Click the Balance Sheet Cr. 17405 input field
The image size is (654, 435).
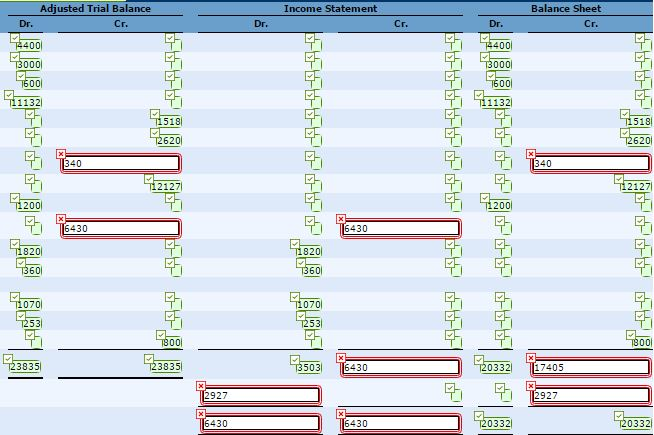coord(591,367)
